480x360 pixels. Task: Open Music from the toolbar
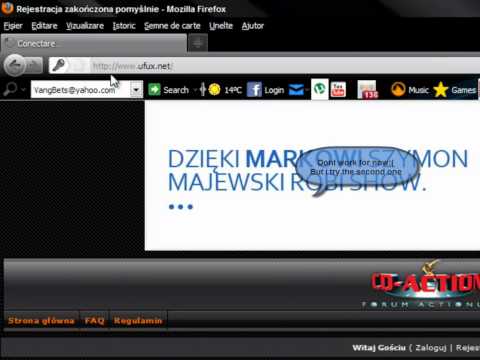tap(418, 90)
